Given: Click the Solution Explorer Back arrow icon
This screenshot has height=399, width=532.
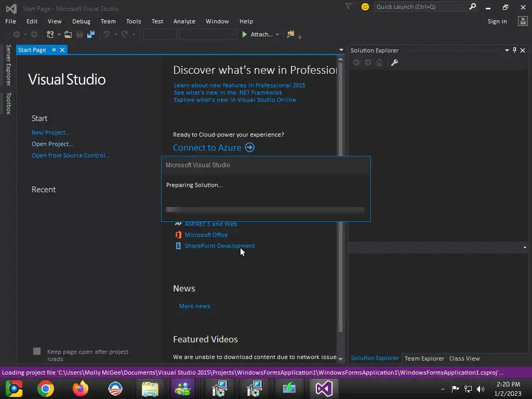Looking at the screenshot, I should 356,62.
